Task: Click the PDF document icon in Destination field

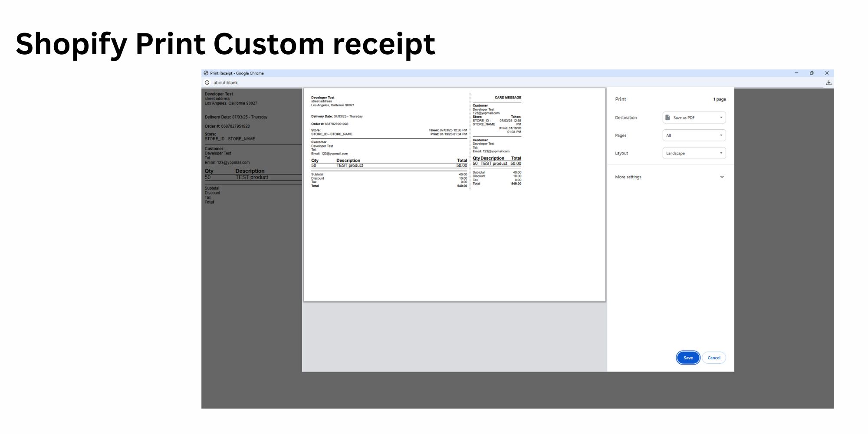Action: pos(667,118)
